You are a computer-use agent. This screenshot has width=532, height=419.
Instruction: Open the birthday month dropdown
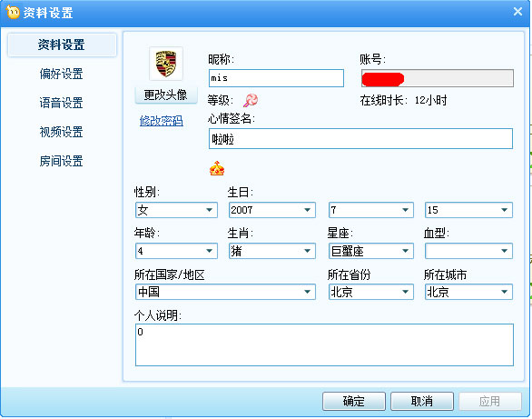coord(370,210)
